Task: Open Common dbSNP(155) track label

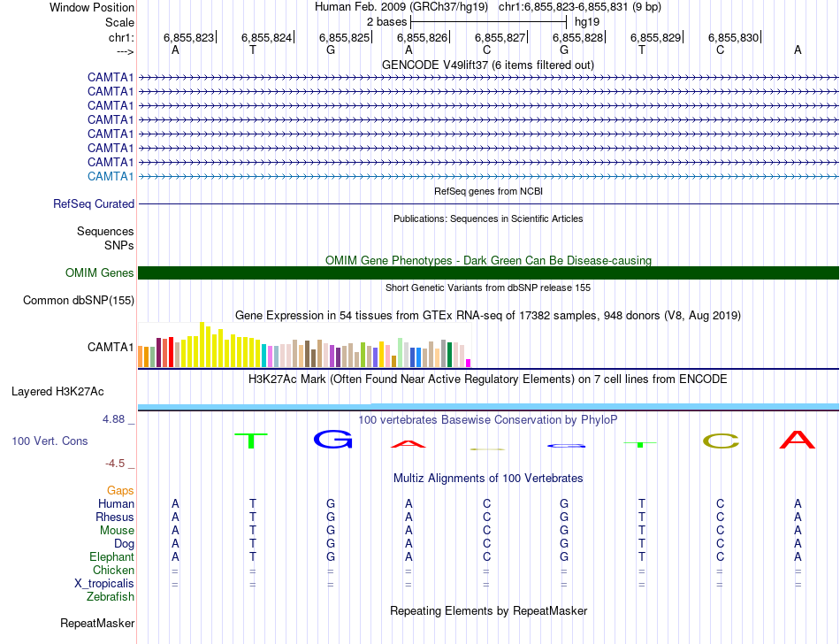Action: pyautogui.click(x=78, y=301)
